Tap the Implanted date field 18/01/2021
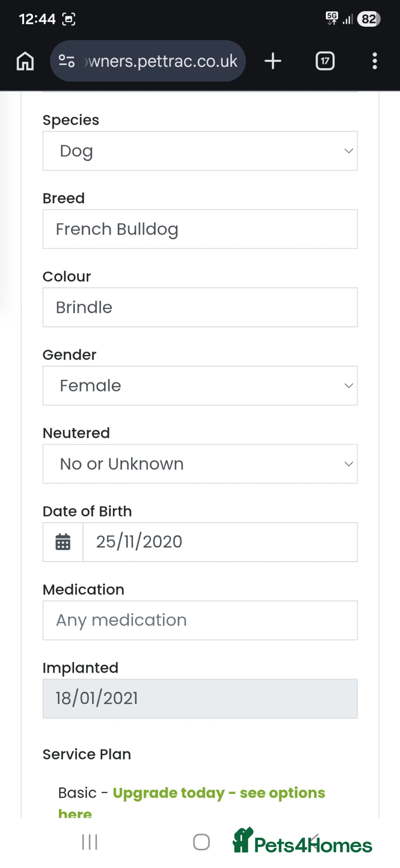 coord(200,699)
